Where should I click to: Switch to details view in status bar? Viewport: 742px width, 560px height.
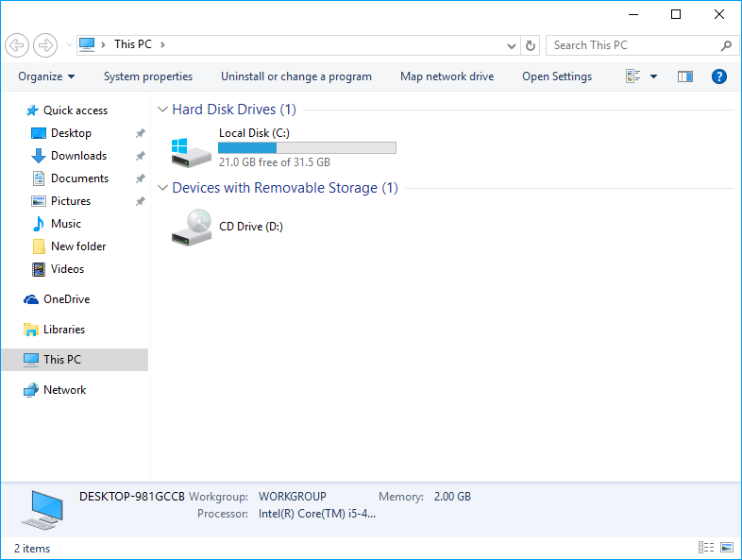pyautogui.click(x=706, y=548)
